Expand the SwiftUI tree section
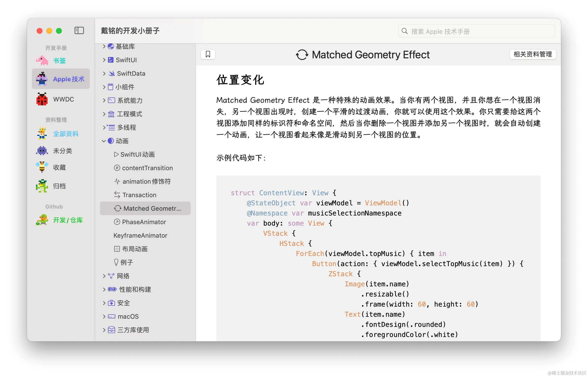Viewport: 588px width, 377px height. tap(104, 60)
